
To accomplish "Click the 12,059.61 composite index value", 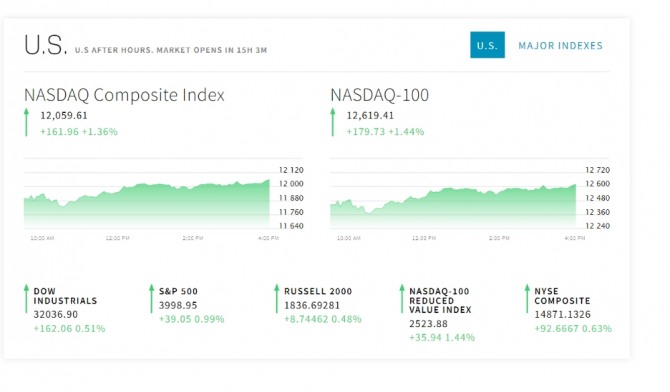I will pyautogui.click(x=64, y=115).
